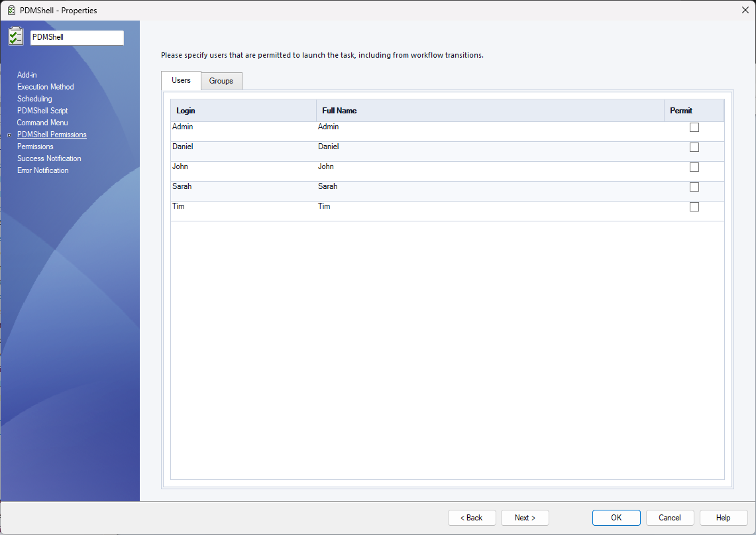
Task: Open the Add-in page
Action: coord(27,75)
